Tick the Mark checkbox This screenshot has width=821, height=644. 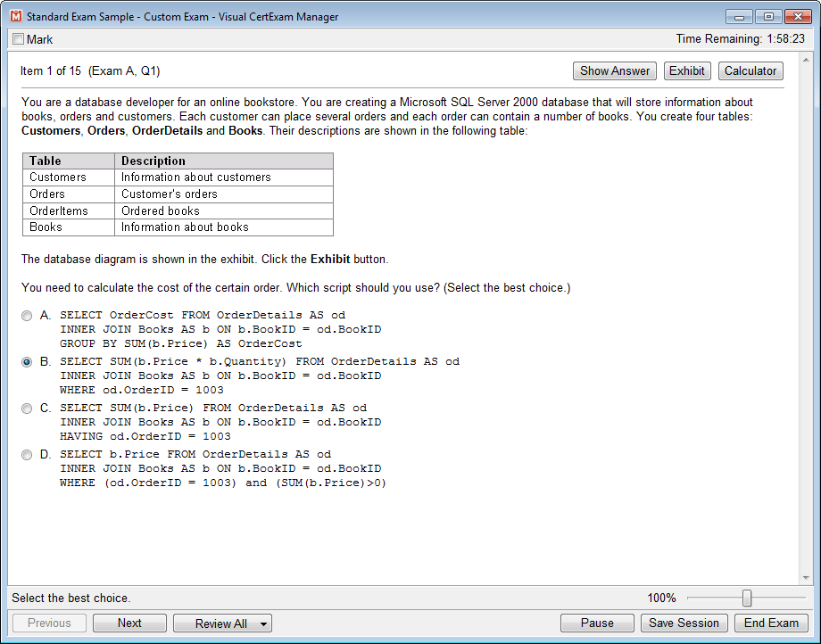[19, 39]
